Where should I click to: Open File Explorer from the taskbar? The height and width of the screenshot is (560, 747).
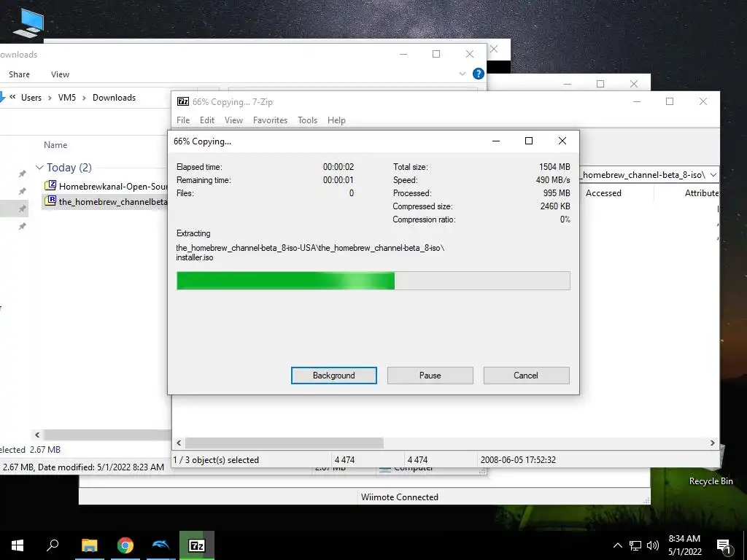tap(89, 545)
